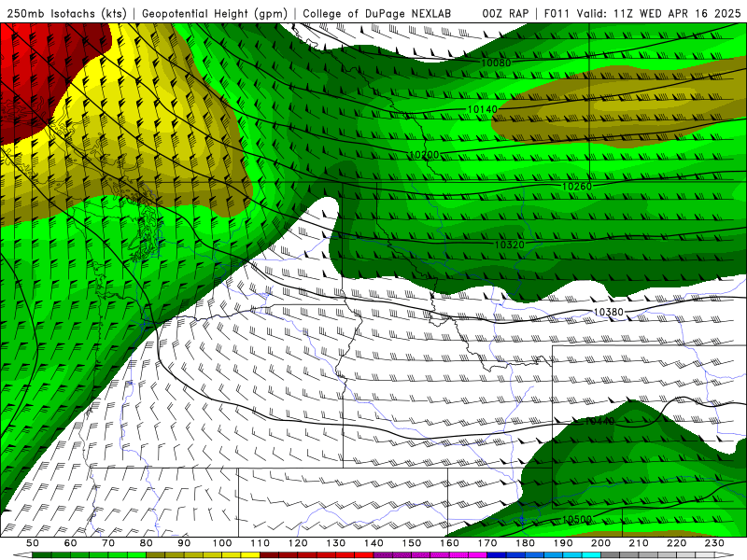747x560 pixels.
Task: Click the 10200 height contour label
Action: [424, 155]
